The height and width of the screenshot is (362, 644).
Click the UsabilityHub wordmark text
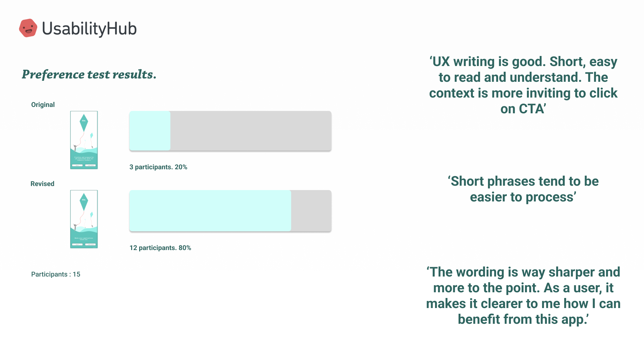(89, 29)
